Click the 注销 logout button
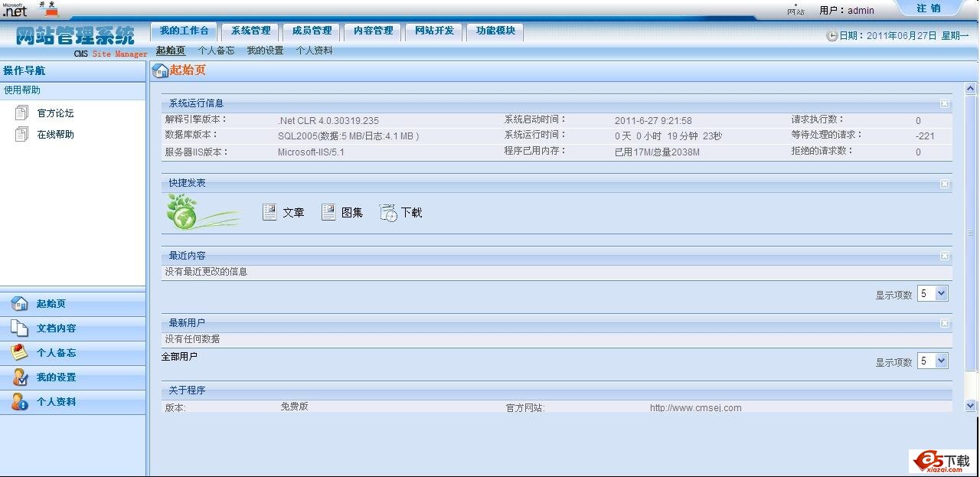This screenshot has height=477, width=980. pos(928,8)
